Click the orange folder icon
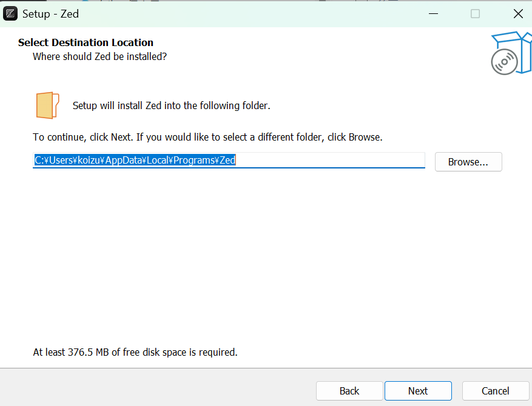 point(47,105)
